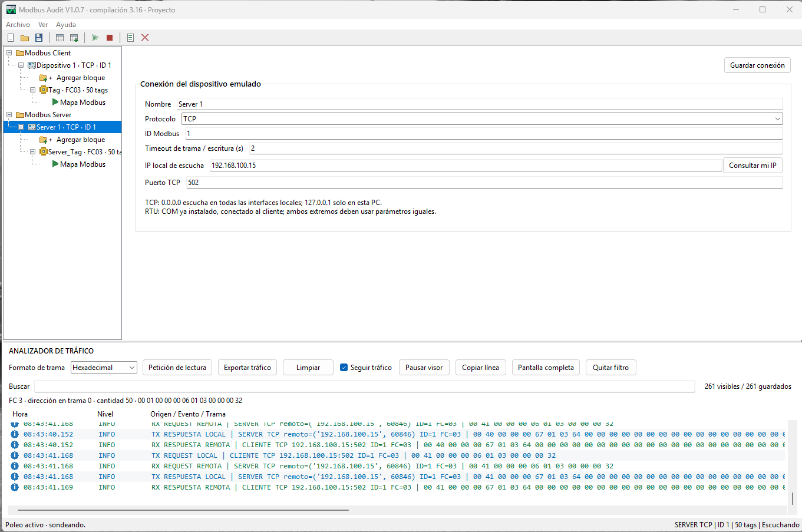This screenshot has height=532, width=802.
Task: Open the Ayuda menu
Action: 66,25
